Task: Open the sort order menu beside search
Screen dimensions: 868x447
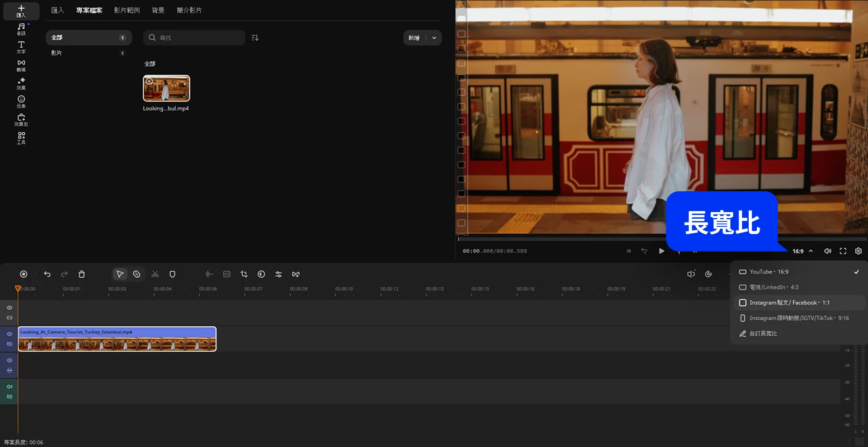Action: [x=255, y=38]
